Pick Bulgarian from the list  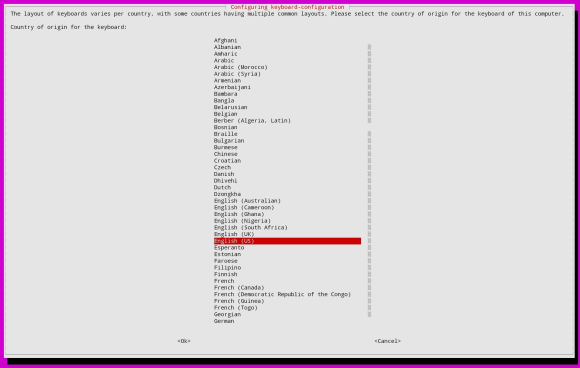(x=229, y=141)
